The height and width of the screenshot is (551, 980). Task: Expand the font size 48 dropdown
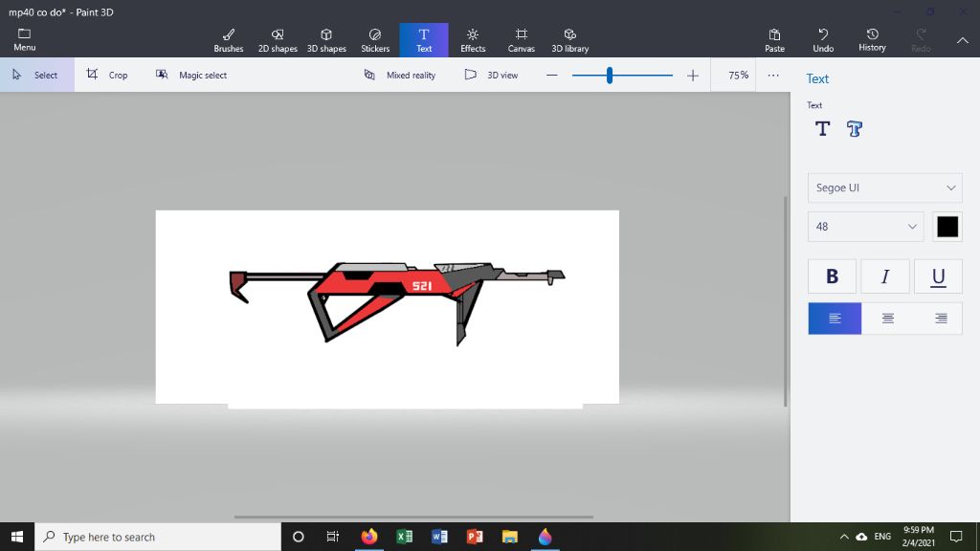tap(865, 227)
